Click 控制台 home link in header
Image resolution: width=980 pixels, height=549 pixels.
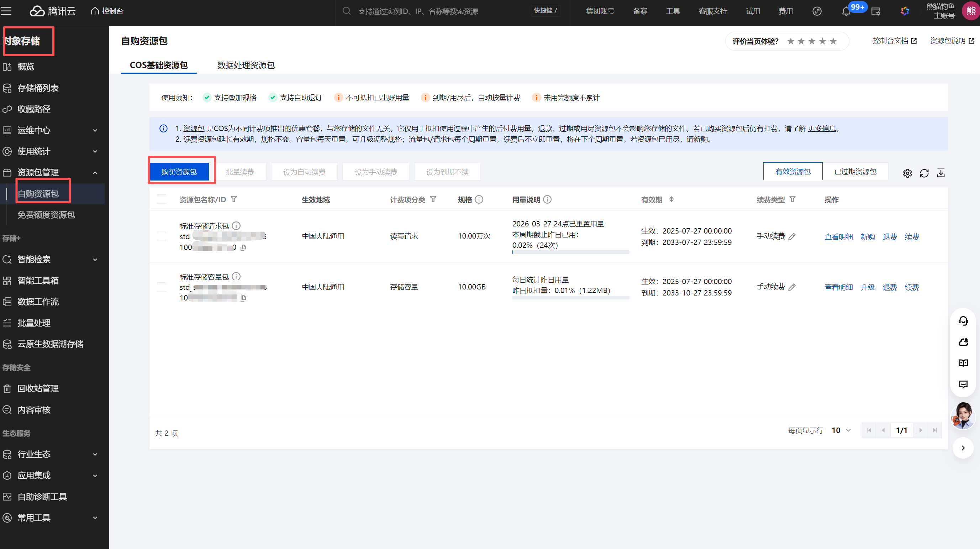click(107, 11)
